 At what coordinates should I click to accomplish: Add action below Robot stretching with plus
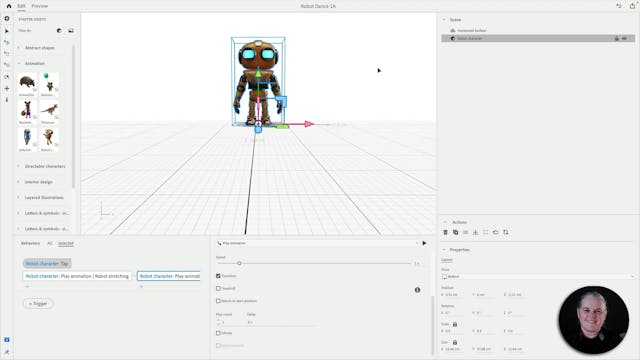coord(27,287)
